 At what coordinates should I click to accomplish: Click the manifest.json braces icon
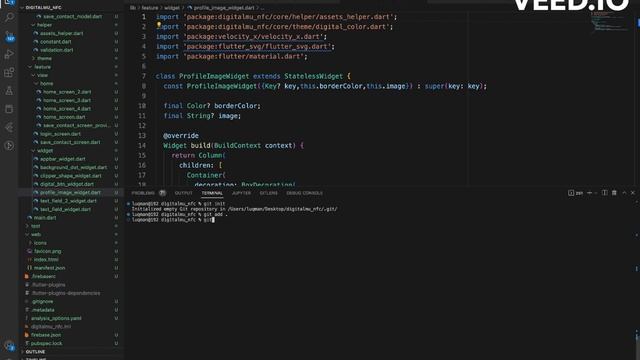point(29,268)
